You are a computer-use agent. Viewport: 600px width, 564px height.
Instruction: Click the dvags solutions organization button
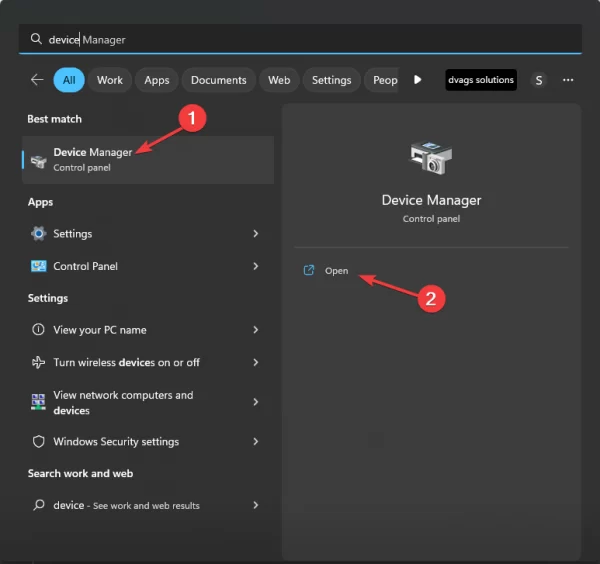click(x=481, y=80)
